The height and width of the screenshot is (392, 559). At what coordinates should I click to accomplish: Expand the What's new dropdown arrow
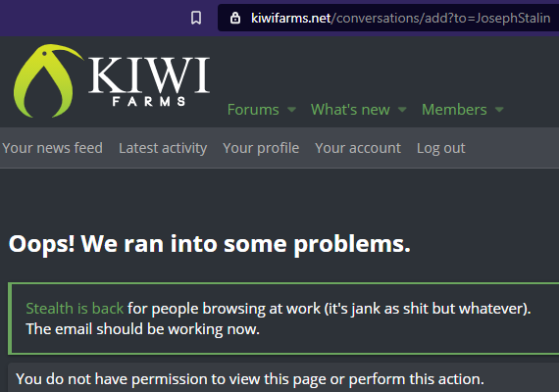click(402, 110)
